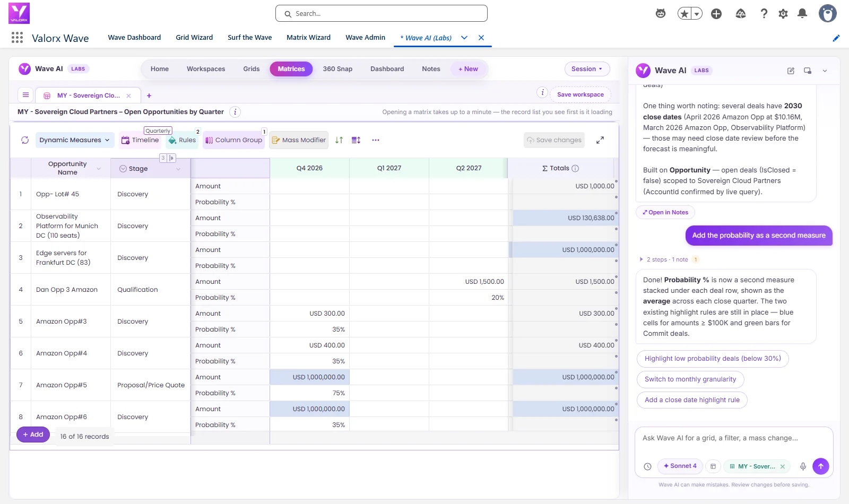Open the 360 Snap section
The width and height of the screenshot is (849, 504).
point(337,69)
